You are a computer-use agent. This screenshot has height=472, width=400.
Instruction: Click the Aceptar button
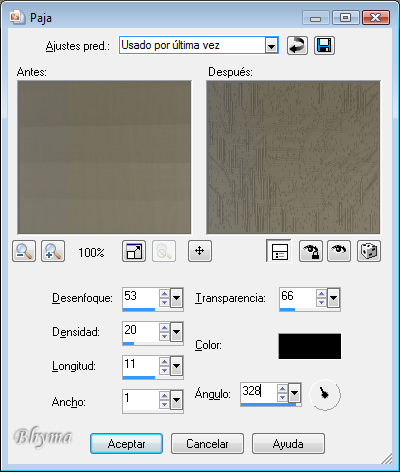tap(126, 444)
